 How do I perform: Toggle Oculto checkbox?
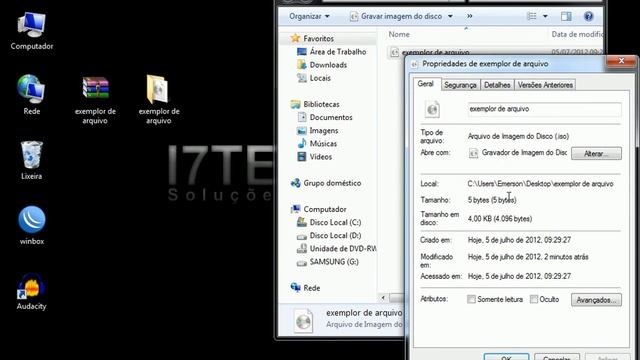(x=534, y=299)
